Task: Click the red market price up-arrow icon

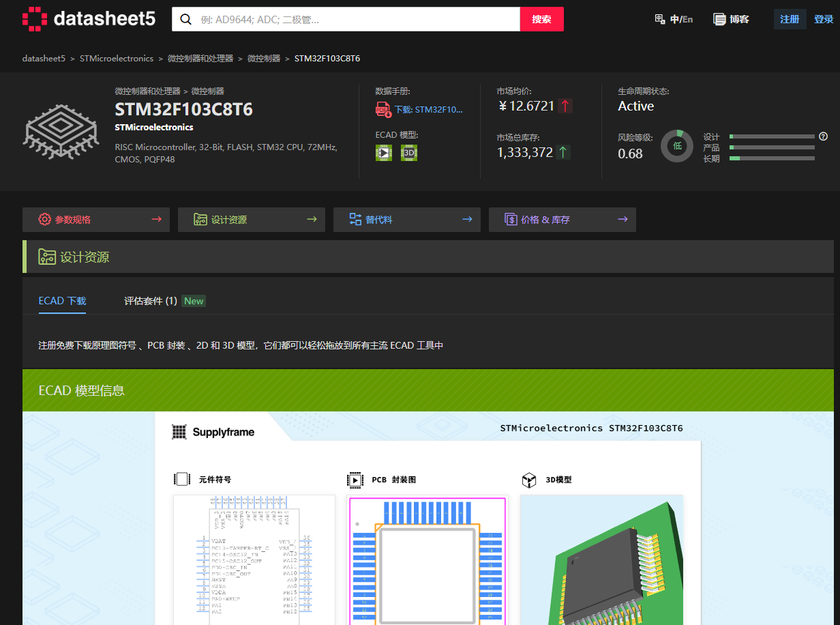Action: point(565,106)
